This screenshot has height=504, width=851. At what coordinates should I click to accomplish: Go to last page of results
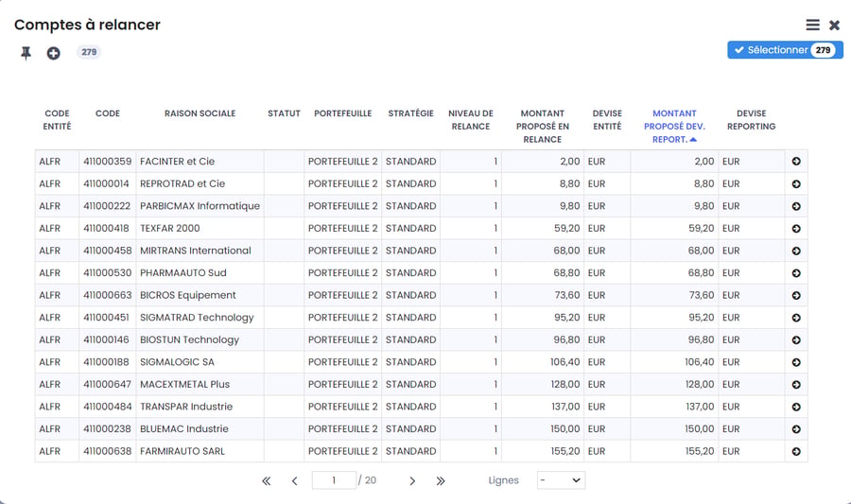440,480
